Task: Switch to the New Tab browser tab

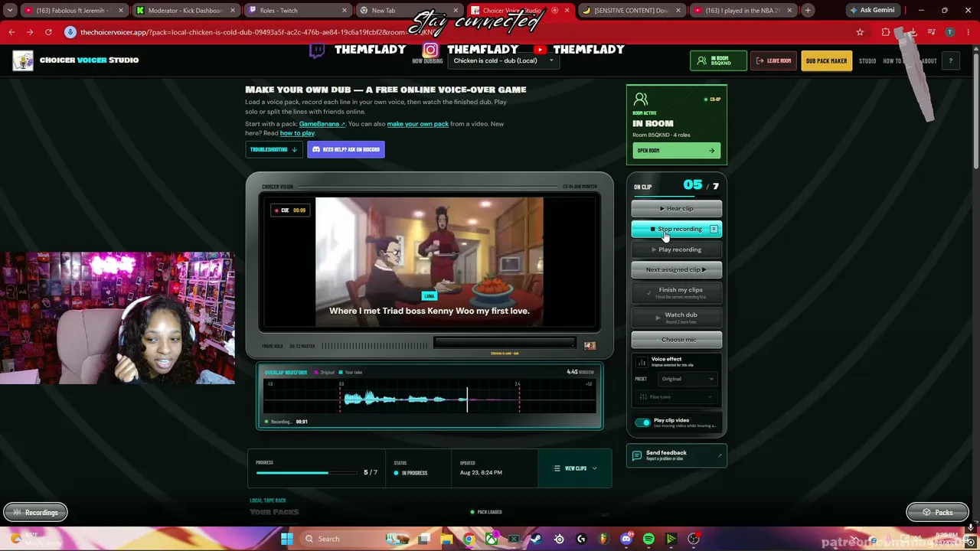Action: pyautogui.click(x=410, y=11)
